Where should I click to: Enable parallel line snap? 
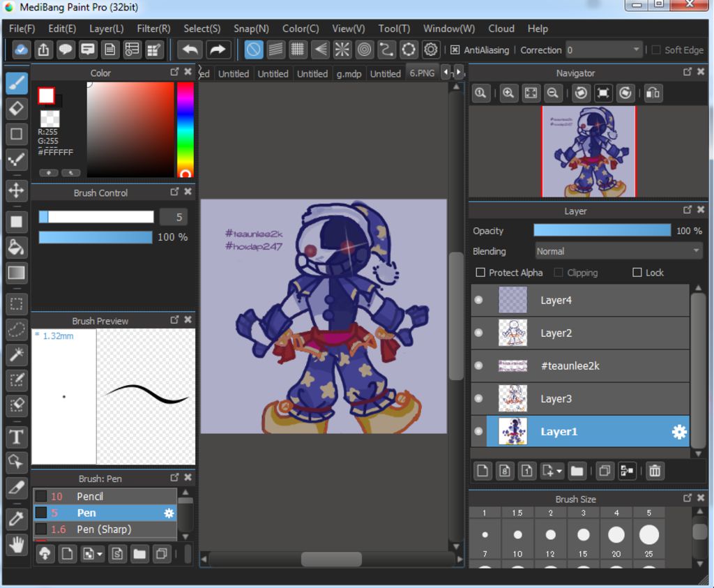pos(275,50)
